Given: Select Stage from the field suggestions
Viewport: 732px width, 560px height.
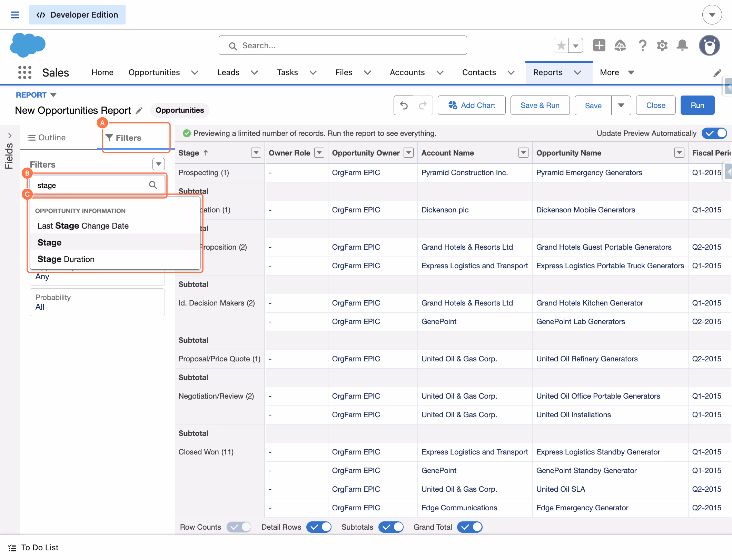Looking at the screenshot, I should click(115, 242).
